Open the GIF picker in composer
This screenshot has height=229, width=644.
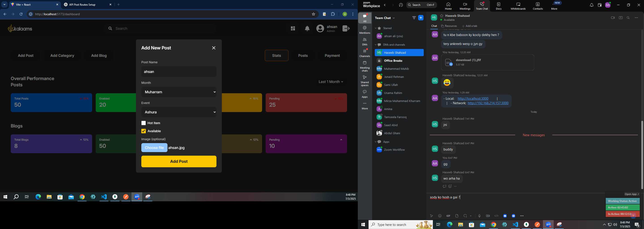click(448, 216)
